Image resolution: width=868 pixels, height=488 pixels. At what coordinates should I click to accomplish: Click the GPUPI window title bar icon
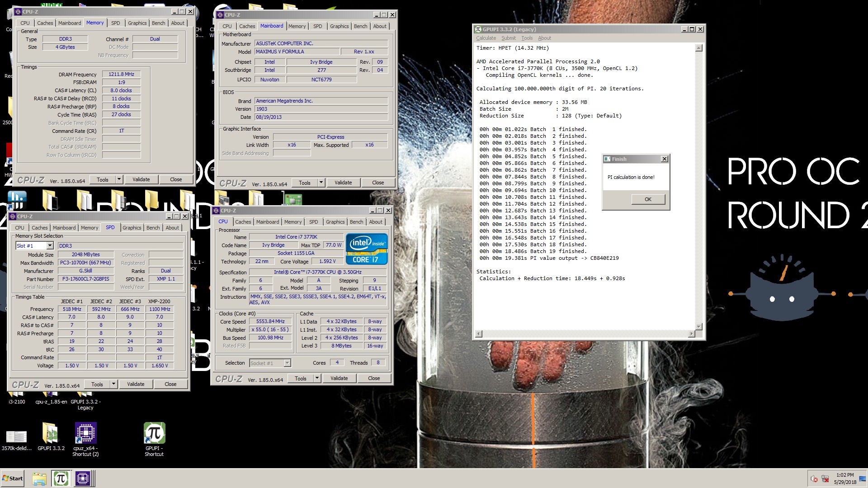[x=478, y=29]
